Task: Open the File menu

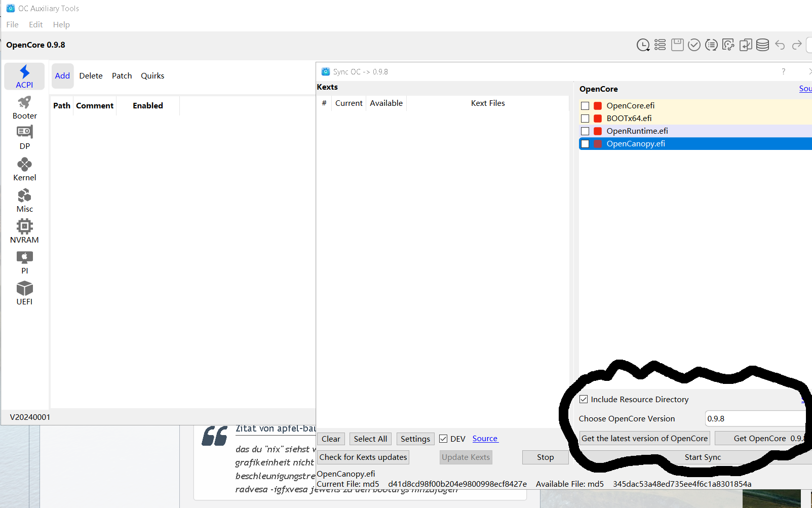Action: tap(12, 24)
